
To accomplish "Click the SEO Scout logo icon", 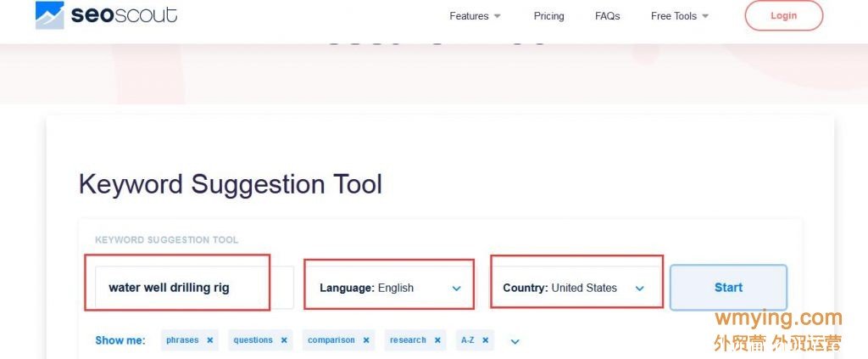I will pyautogui.click(x=50, y=15).
